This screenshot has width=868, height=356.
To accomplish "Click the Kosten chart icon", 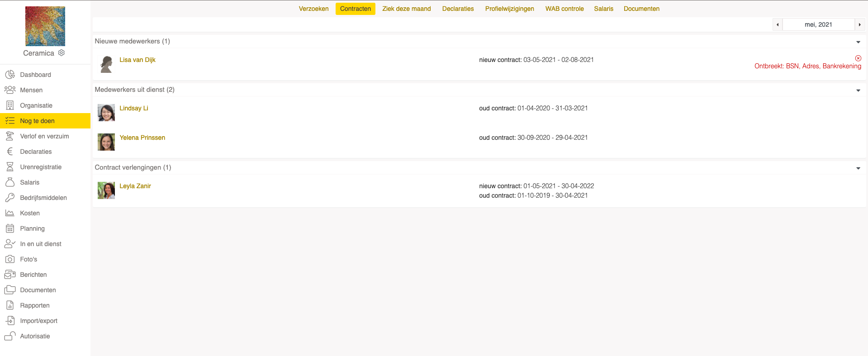I will (x=10, y=213).
